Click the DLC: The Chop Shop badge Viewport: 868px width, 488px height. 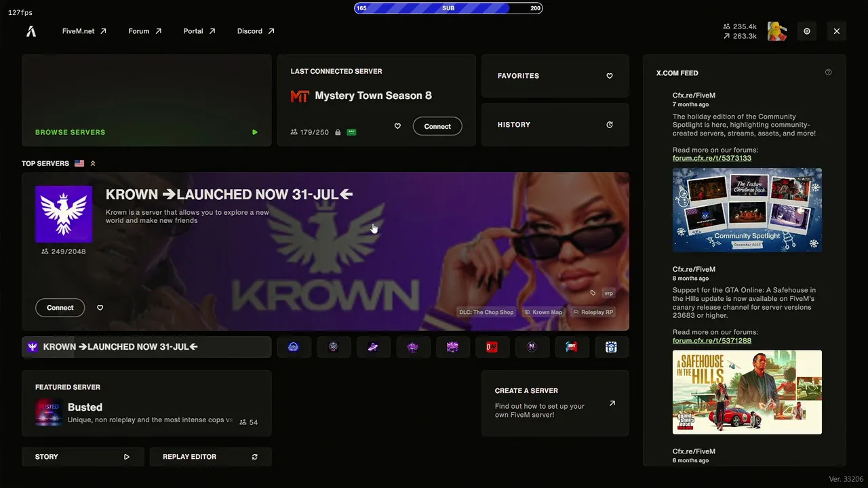coord(487,312)
